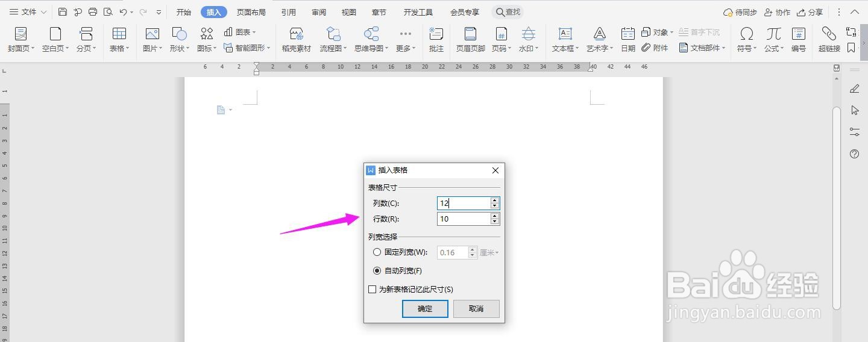Click 待同步 cloud sync icon
This screenshot has width=868, height=342.
[x=740, y=12]
